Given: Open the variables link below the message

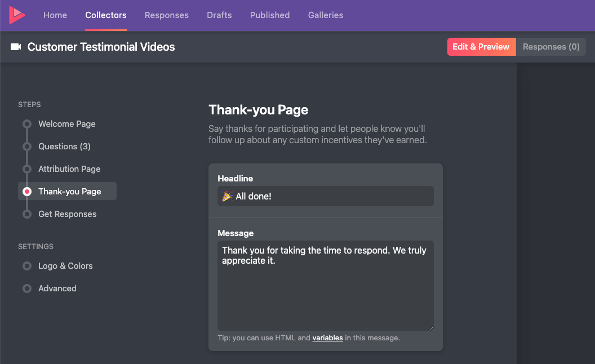Looking at the screenshot, I should pos(327,338).
